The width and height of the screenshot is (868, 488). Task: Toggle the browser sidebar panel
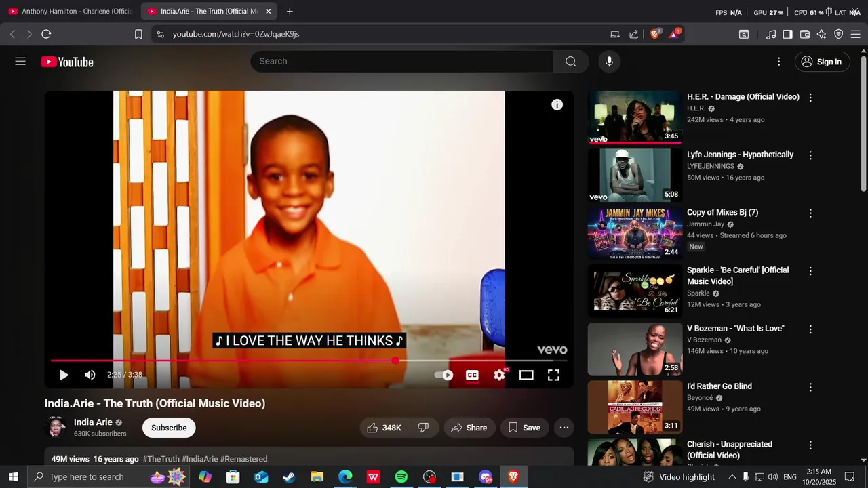click(787, 34)
